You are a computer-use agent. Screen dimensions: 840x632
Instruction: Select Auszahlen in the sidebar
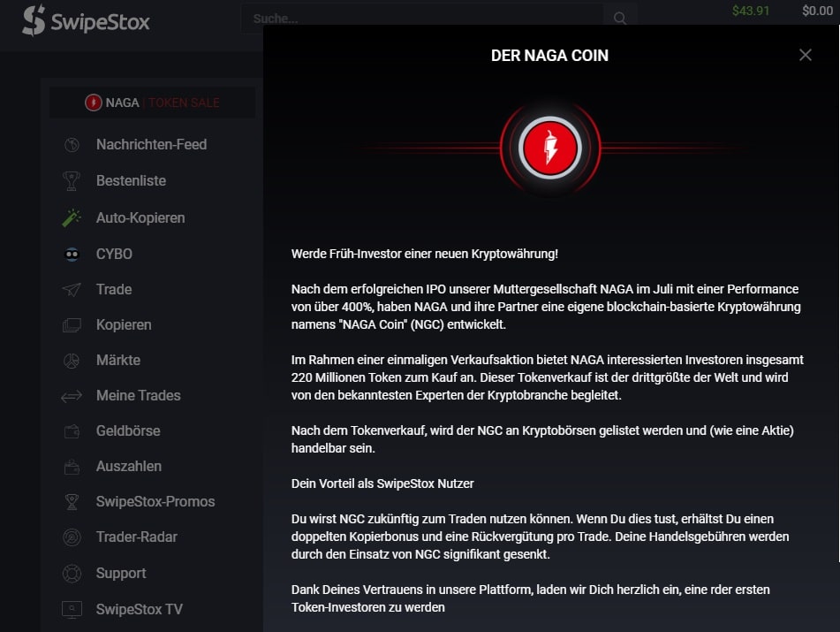[x=129, y=467]
